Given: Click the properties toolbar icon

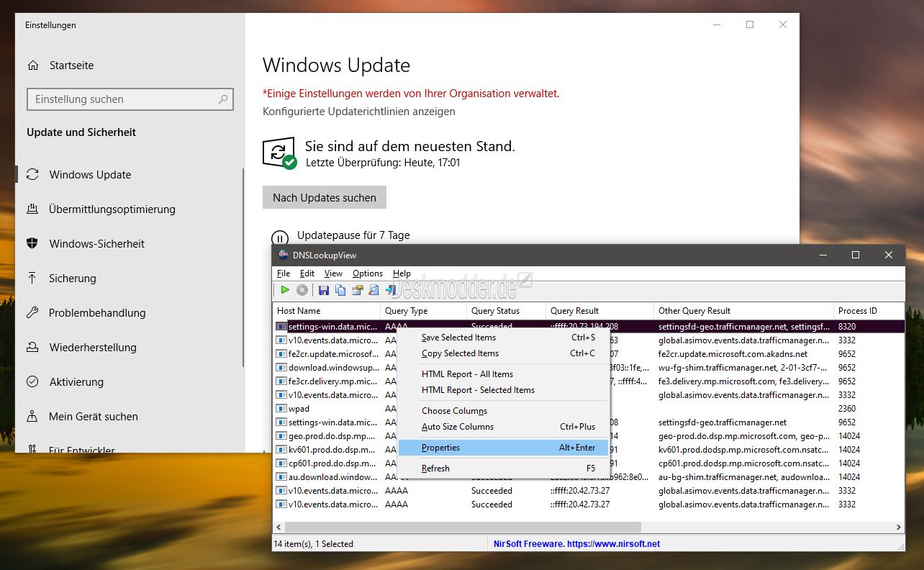Looking at the screenshot, I should [x=357, y=290].
